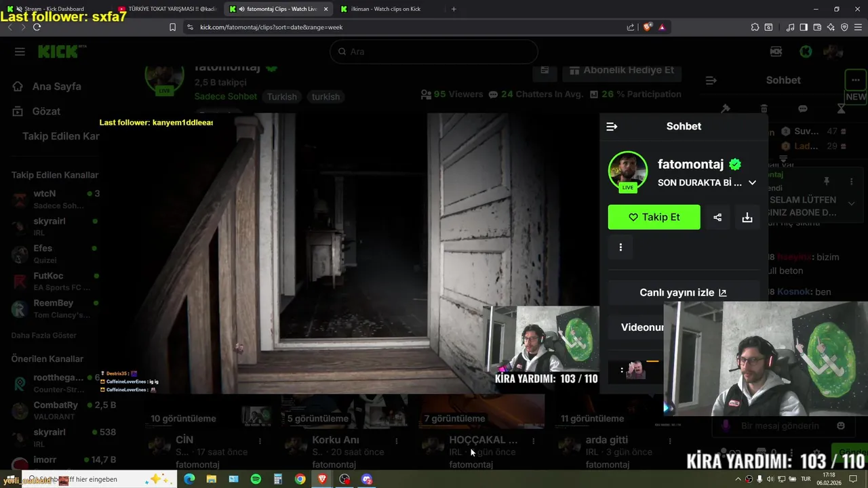Open Brave Wallet icon

click(817, 27)
